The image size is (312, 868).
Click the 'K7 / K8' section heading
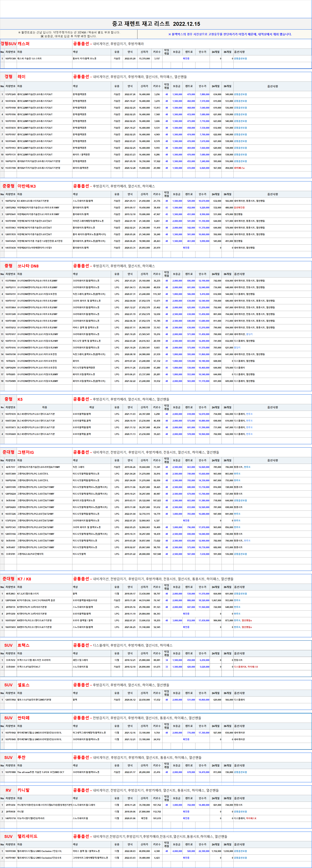(24, 579)
